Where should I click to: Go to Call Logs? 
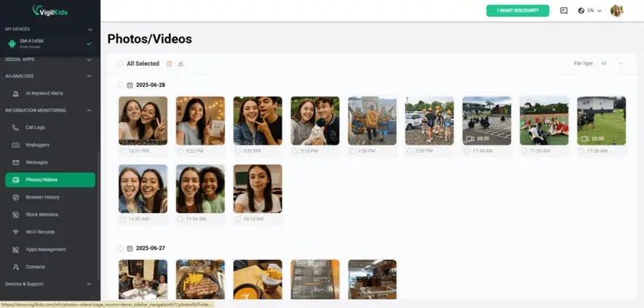coord(50,128)
